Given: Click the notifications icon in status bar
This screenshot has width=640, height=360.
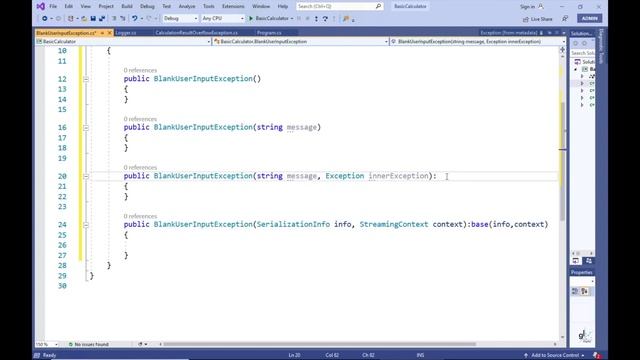Looking at the screenshot, I should (597, 355).
